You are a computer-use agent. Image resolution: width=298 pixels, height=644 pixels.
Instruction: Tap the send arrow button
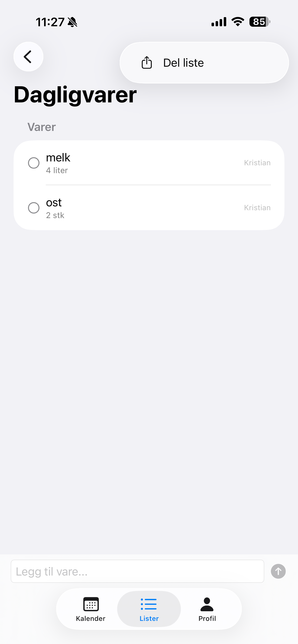pyautogui.click(x=278, y=571)
